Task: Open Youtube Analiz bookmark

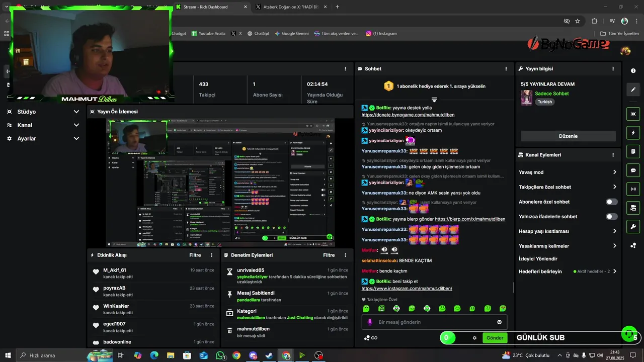Action: click(x=208, y=34)
